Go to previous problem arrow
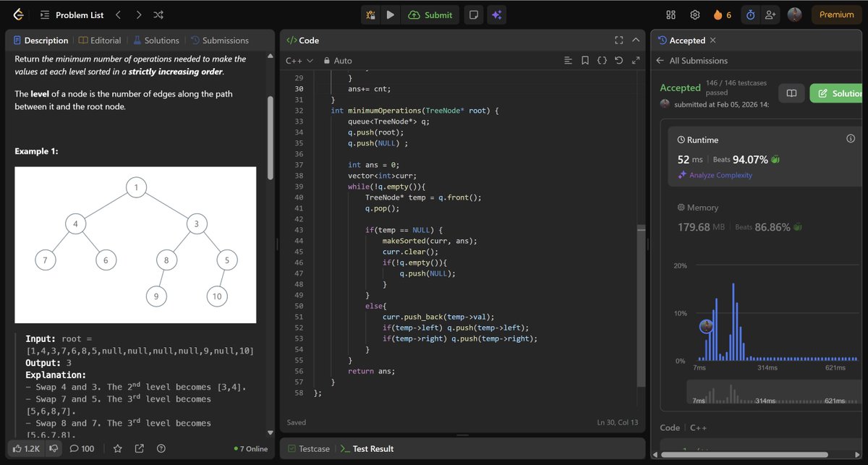Viewport: 868px width, 465px height. [118, 14]
